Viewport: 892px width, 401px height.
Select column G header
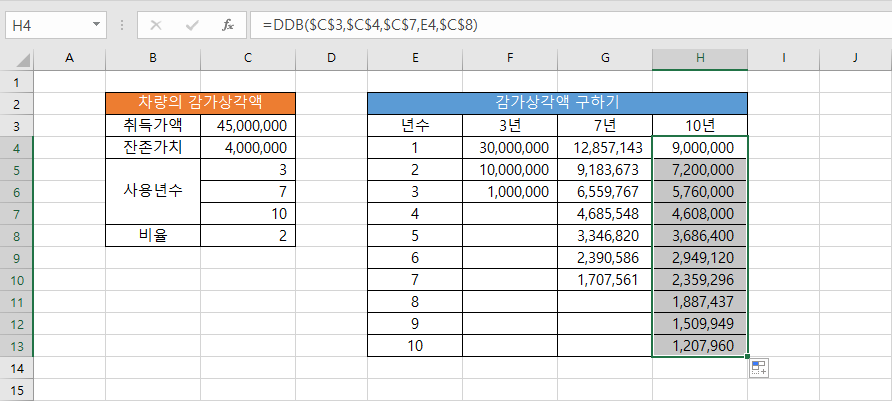[x=605, y=57]
